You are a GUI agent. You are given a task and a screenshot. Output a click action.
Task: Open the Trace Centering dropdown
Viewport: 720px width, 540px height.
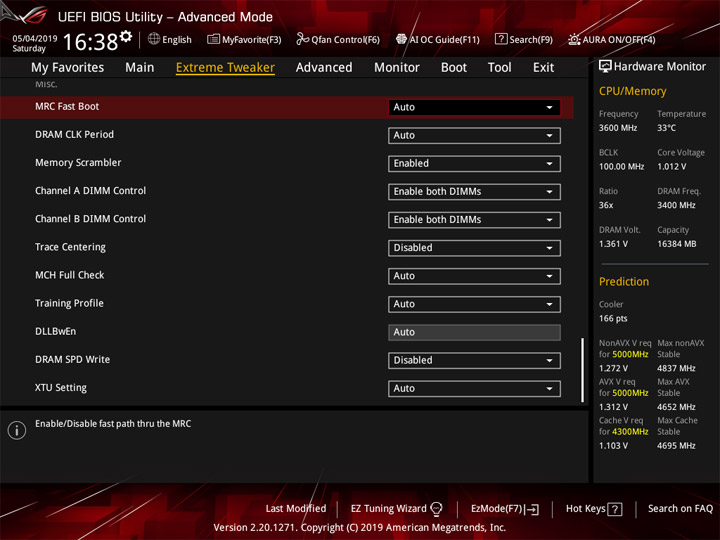click(474, 248)
